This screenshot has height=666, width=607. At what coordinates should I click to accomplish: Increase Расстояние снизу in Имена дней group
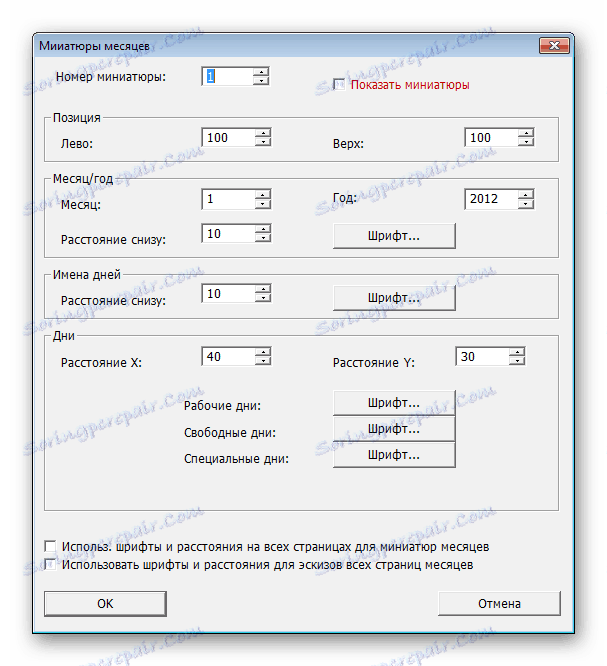coord(263,289)
